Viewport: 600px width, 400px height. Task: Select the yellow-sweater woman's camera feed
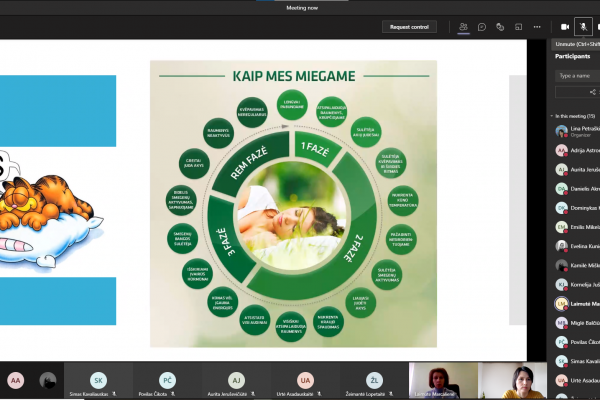tap(512, 380)
